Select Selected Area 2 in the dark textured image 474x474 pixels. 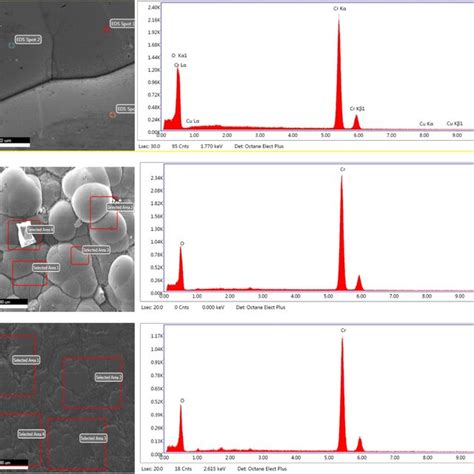[109, 377]
